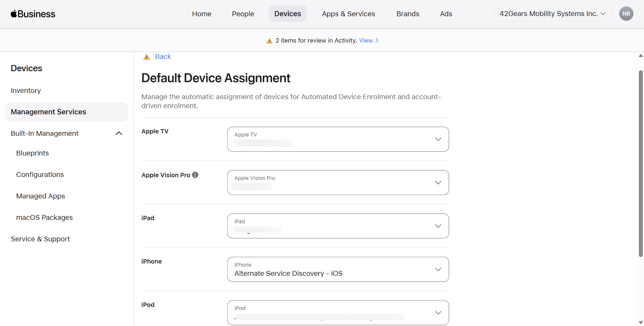
Task: Collapse the Built-In Management section
Action: (119, 133)
